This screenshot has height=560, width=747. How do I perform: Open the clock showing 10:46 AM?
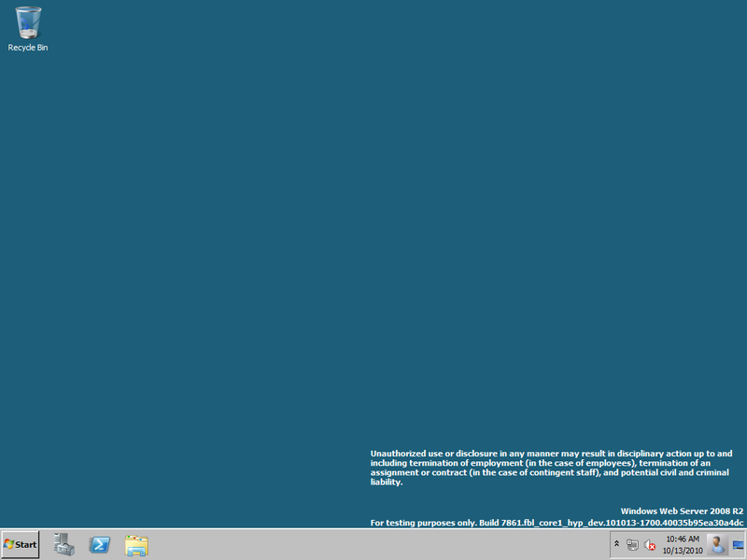(x=683, y=545)
